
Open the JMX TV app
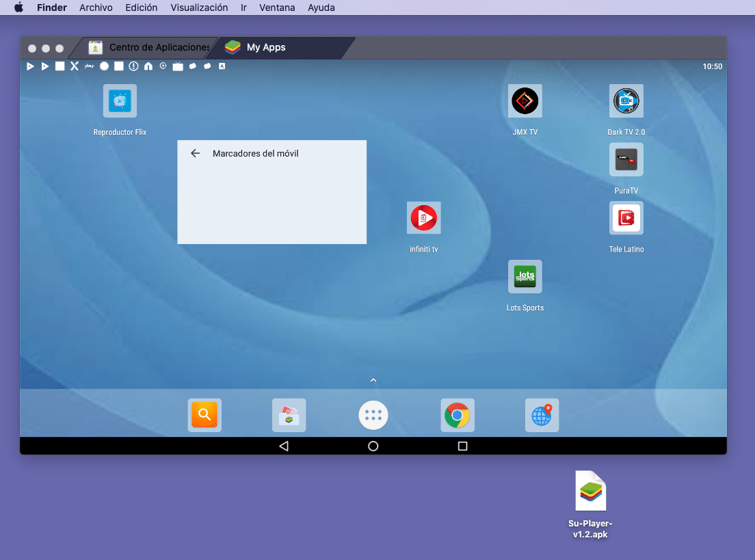point(525,100)
